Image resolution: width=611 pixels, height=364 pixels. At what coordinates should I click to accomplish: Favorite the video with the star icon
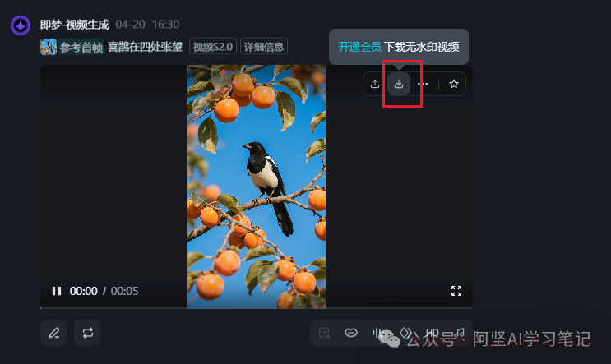coord(454,84)
